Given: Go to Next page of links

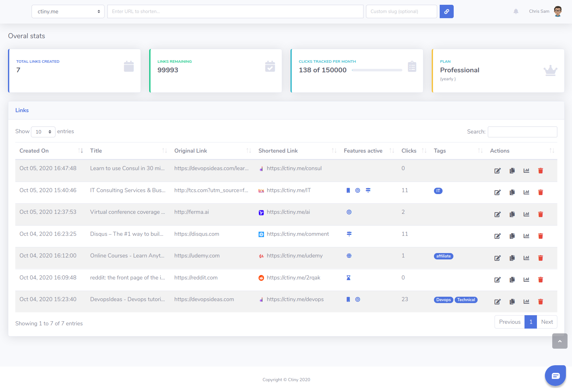Looking at the screenshot, I should (x=547, y=322).
